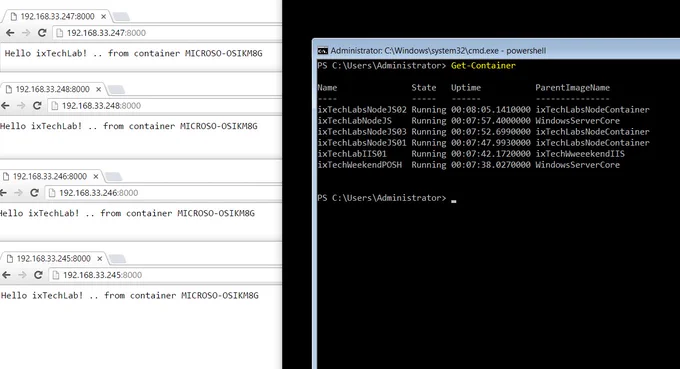Click forward arrow in 192.168.33.245 browser window
Viewport: 680px width, 369px height.
click(22, 275)
